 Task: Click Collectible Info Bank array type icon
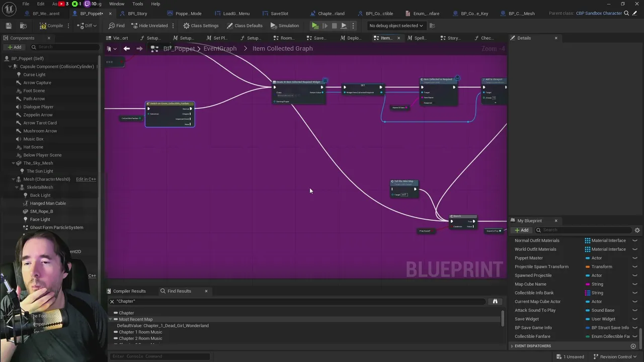point(588,293)
